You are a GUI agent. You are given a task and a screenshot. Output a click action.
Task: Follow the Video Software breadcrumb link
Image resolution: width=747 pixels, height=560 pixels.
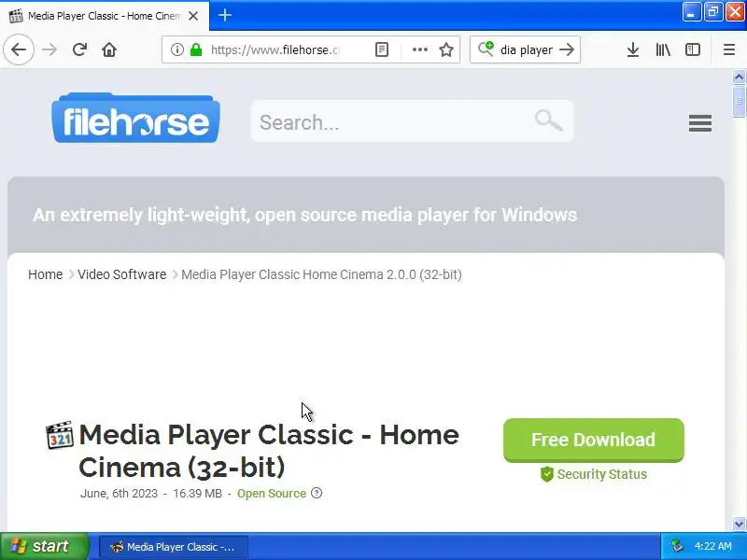122,274
